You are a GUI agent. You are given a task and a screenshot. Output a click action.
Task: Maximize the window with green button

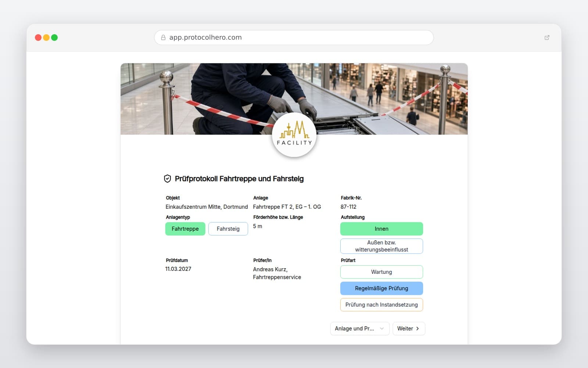click(x=54, y=38)
